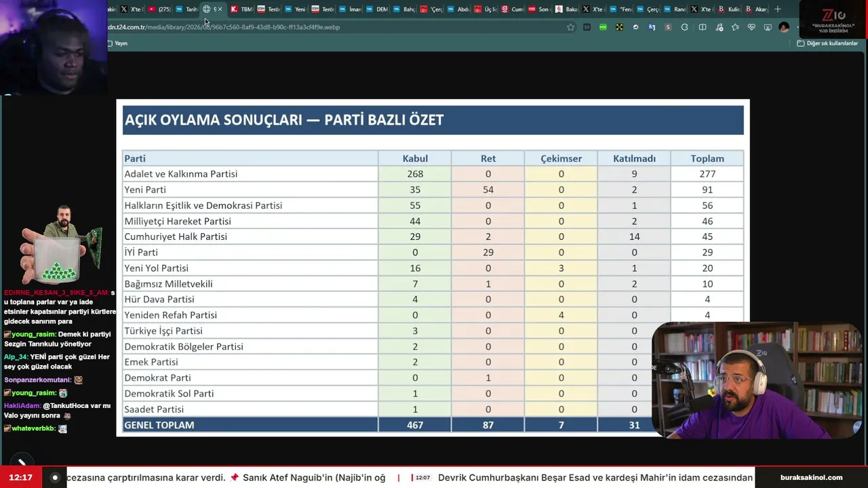Click the 54 Ret value for Yeni Parti
This screenshot has width=868, height=488.
pyautogui.click(x=488, y=190)
